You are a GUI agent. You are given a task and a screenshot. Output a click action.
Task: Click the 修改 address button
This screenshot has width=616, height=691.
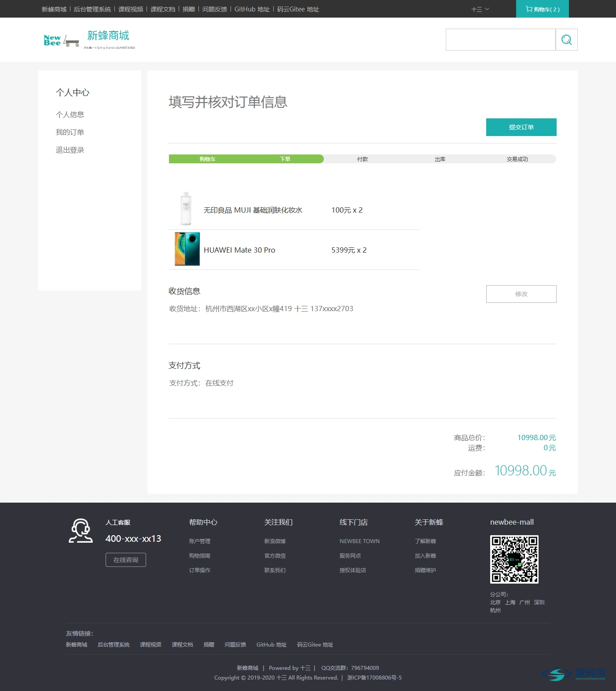coord(521,294)
